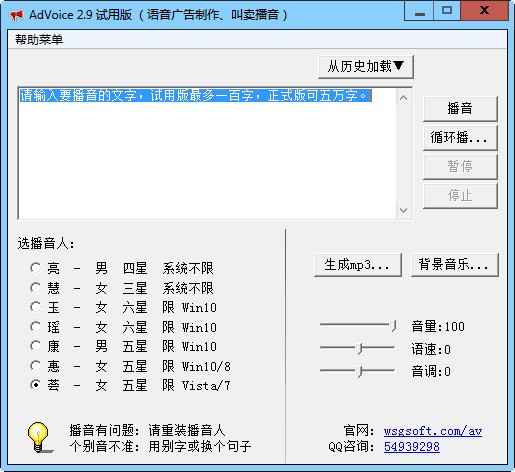515x472 pixels.
Task: Select voice 慧 女 三星 radio button
Action: tap(35, 288)
